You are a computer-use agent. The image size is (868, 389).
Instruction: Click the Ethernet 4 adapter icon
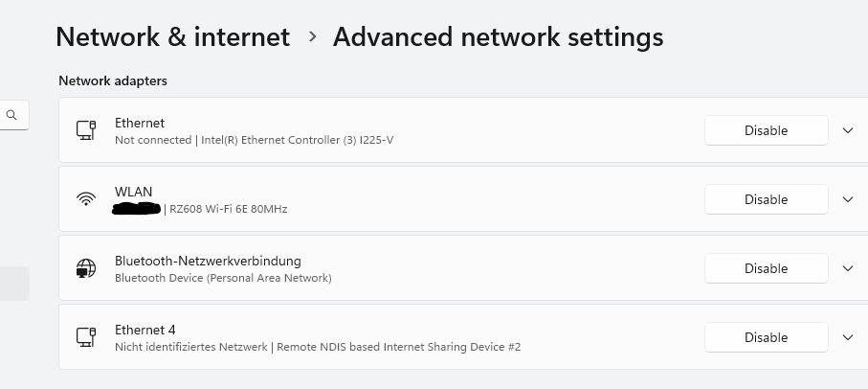tap(86, 337)
